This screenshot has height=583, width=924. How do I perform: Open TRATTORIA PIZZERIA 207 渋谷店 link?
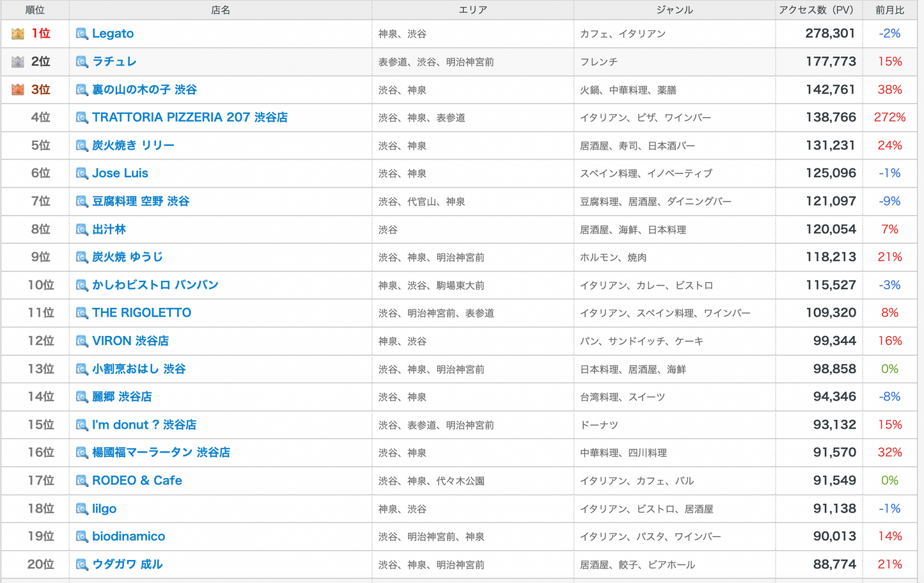click(x=190, y=117)
